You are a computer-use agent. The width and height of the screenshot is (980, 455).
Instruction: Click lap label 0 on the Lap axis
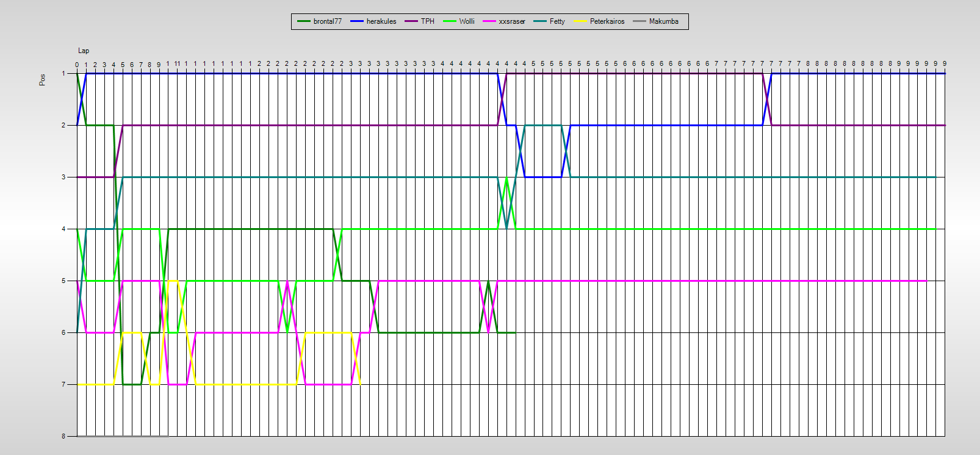coord(77,64)
